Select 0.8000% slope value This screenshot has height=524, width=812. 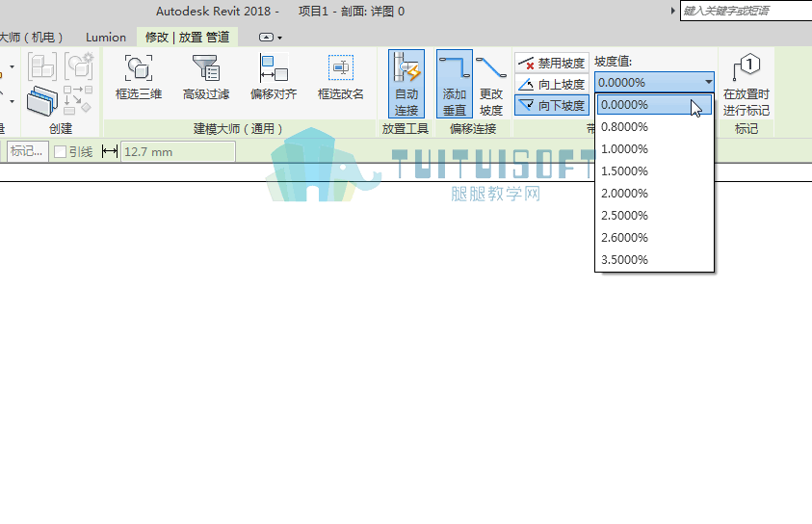(x=655, y=127)
